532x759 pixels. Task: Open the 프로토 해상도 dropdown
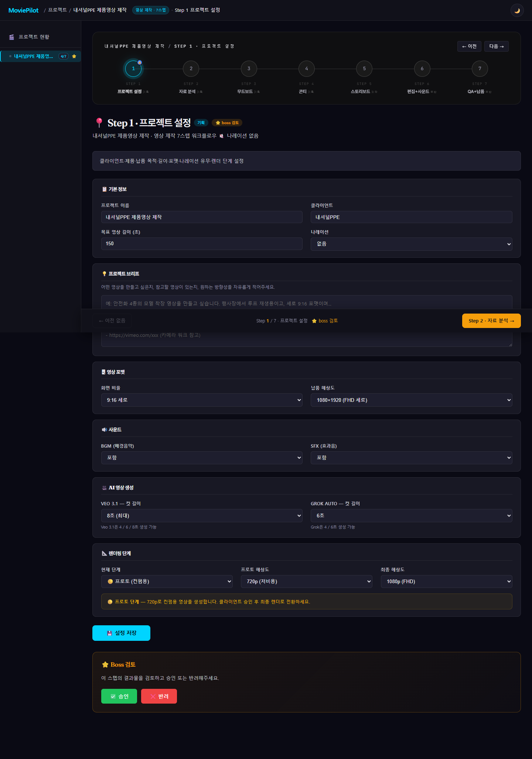[307, 581]
